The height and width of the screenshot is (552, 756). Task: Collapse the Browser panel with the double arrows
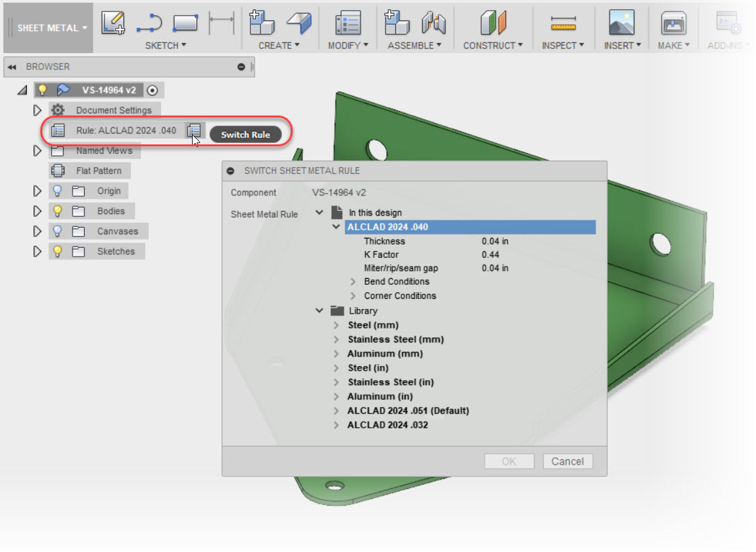[11, 66]
